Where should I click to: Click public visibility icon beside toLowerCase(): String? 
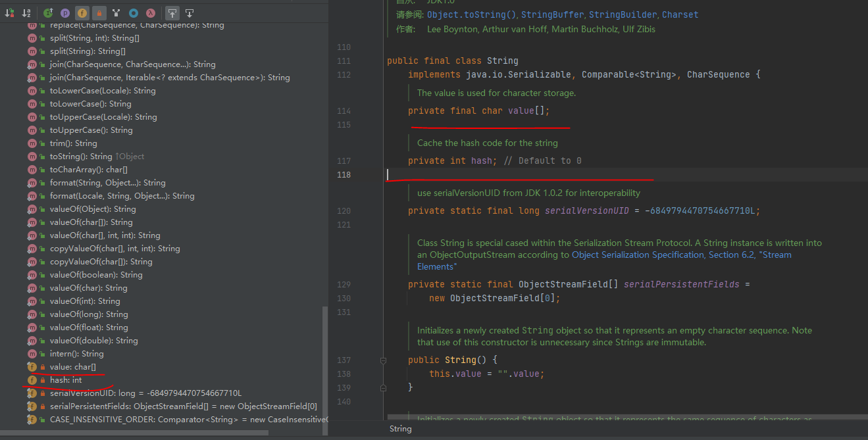(43, 104)
